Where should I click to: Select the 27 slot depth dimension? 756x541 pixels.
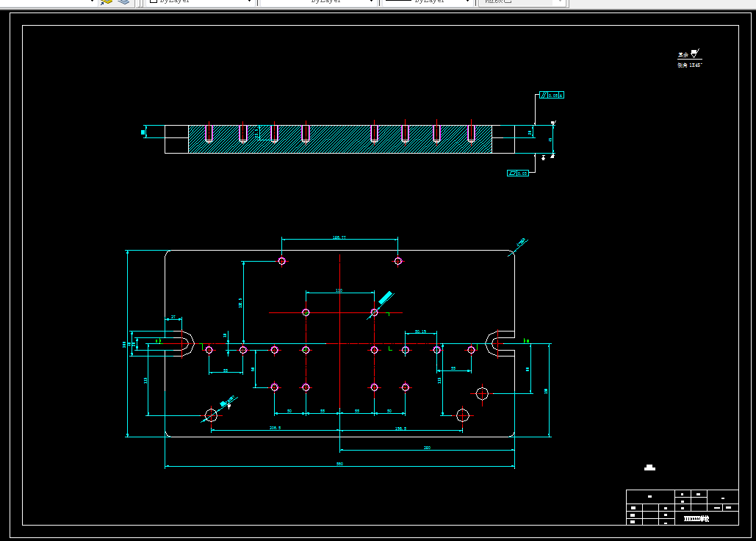(x=173, y=317)
